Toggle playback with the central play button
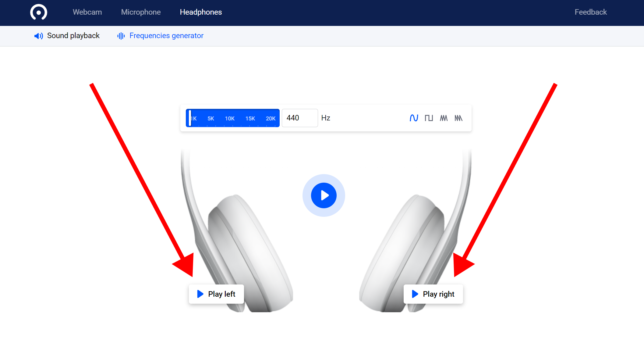This screenshot has width=644, height=354. click(x=324, y=195)
